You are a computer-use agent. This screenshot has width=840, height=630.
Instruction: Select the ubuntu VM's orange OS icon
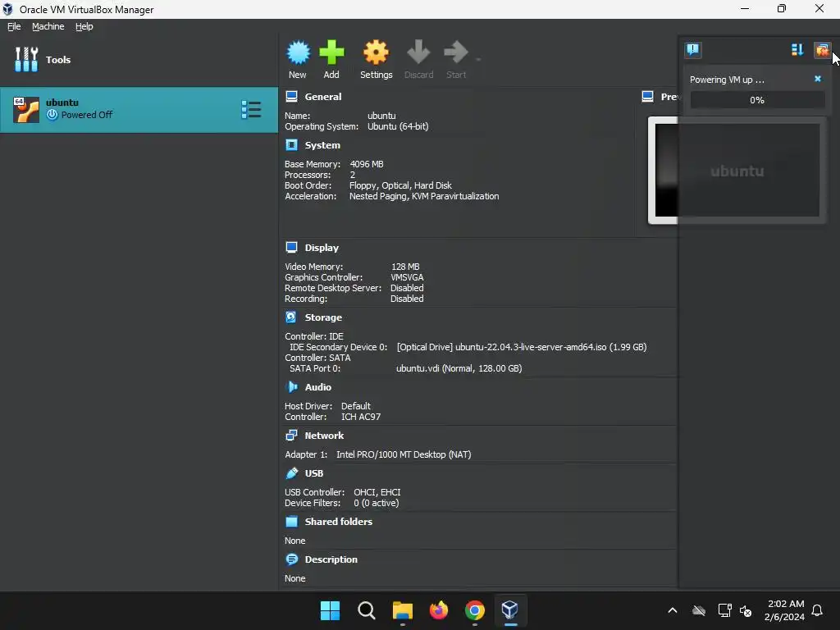25,109
